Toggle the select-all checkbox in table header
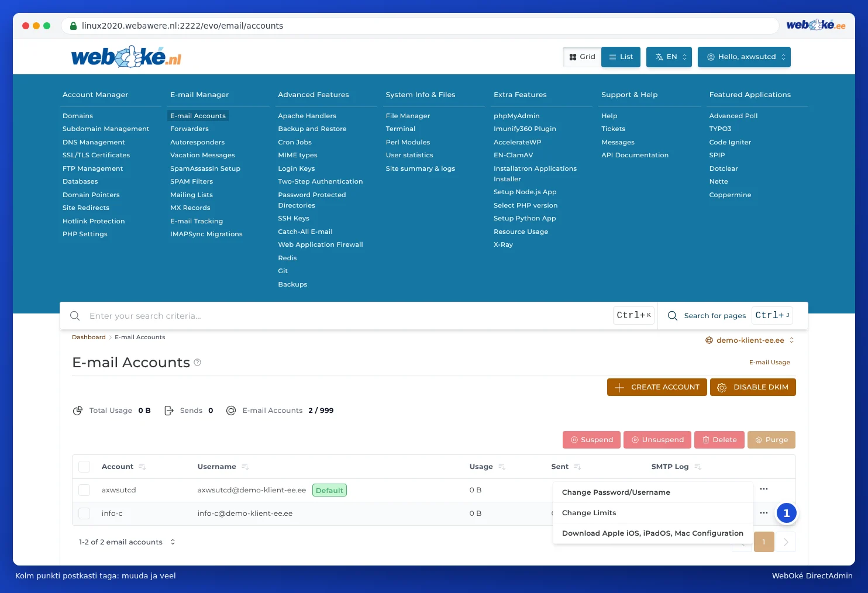 pyautogui.click(x=84, y=467)
